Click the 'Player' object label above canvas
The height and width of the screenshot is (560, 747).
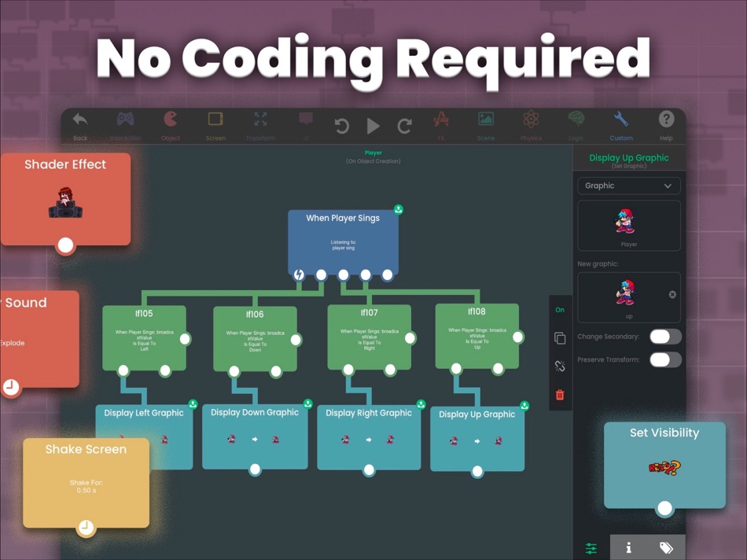(x=373, y=153)
